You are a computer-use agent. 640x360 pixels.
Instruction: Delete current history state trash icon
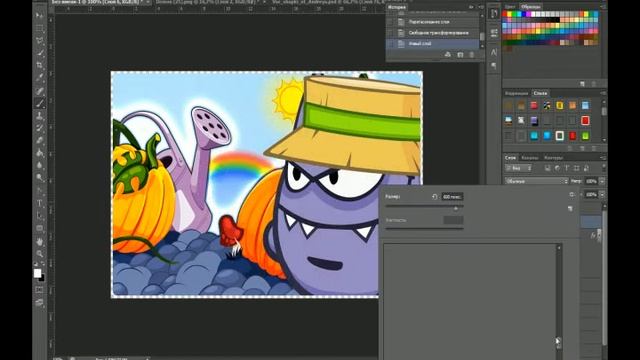(x=472, y=54)
